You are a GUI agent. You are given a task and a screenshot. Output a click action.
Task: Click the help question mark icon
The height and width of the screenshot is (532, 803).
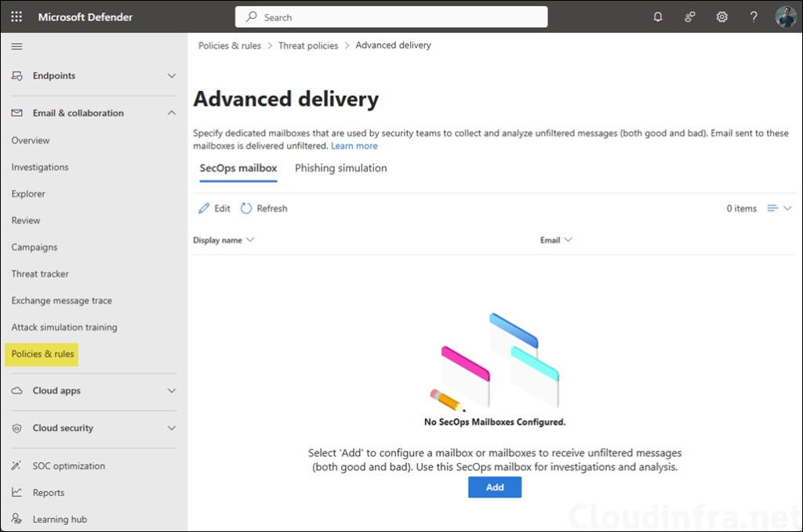tap(754, 16)
